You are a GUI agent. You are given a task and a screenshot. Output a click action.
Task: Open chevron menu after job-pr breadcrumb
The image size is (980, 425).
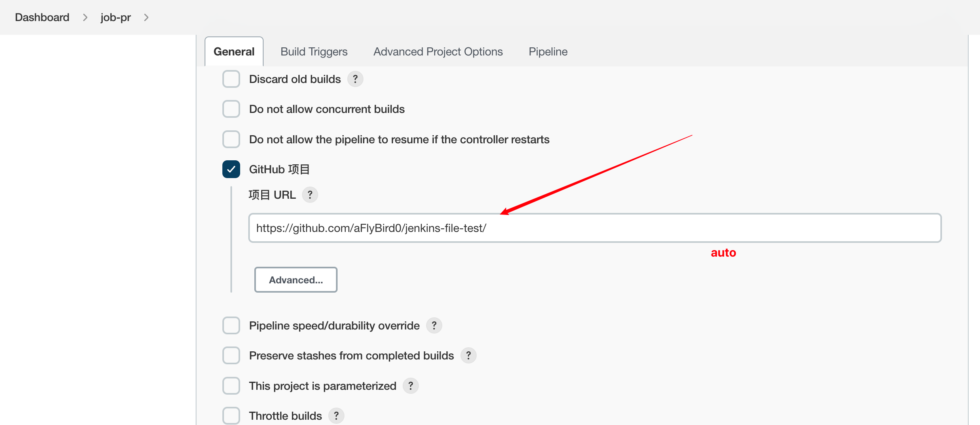click(146, 17)
